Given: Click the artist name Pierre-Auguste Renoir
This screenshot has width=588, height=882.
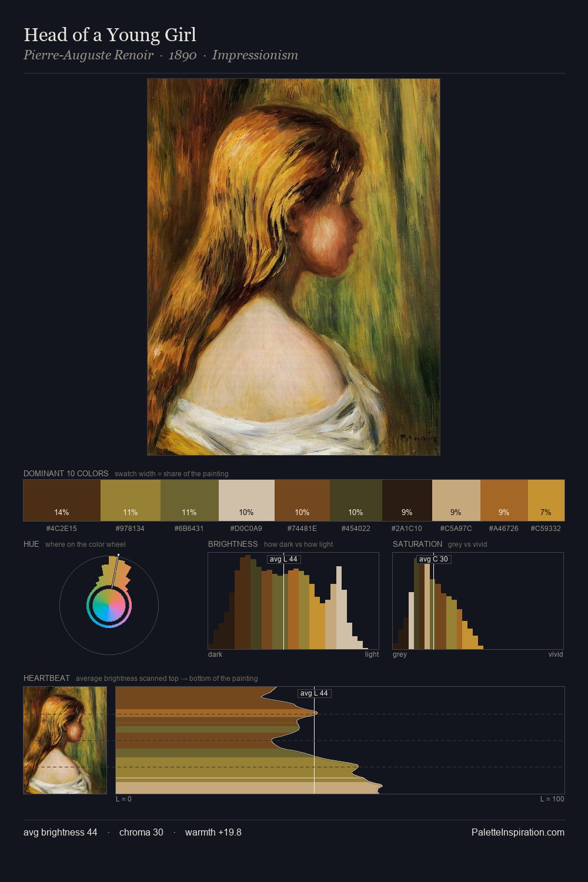Looking at the screenshot, I should (88, 55).
